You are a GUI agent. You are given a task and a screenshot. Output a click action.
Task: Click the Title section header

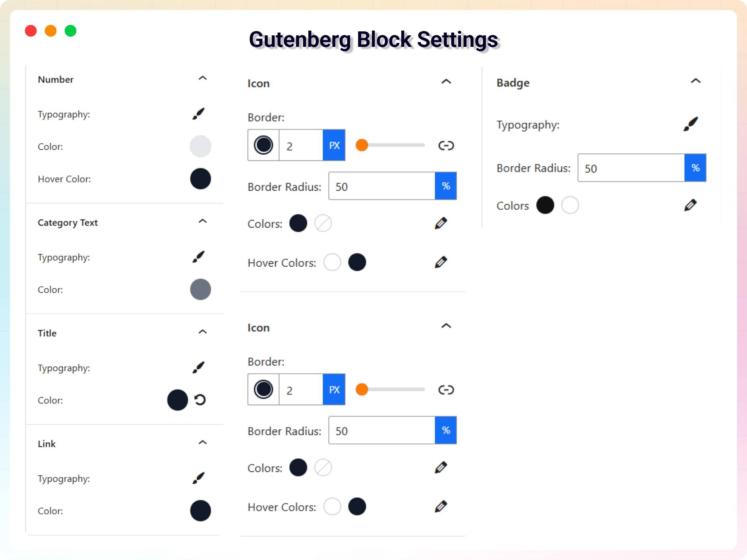click(47, 333)
